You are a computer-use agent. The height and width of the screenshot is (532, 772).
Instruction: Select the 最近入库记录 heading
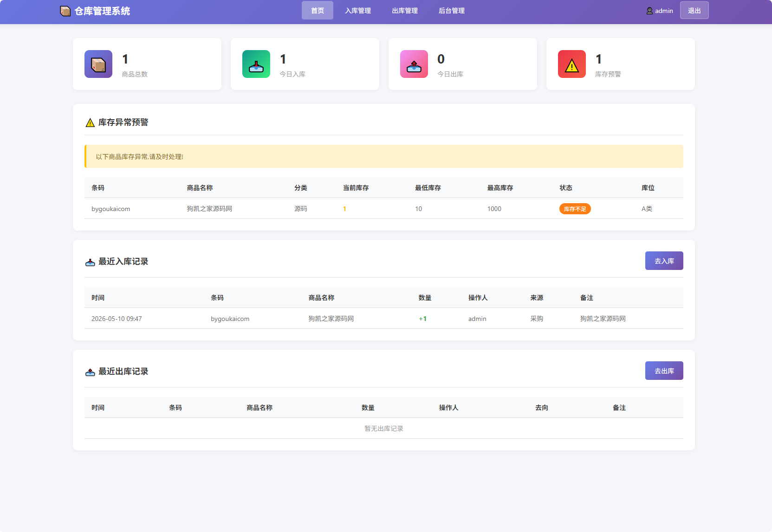[x=123, y=262]
